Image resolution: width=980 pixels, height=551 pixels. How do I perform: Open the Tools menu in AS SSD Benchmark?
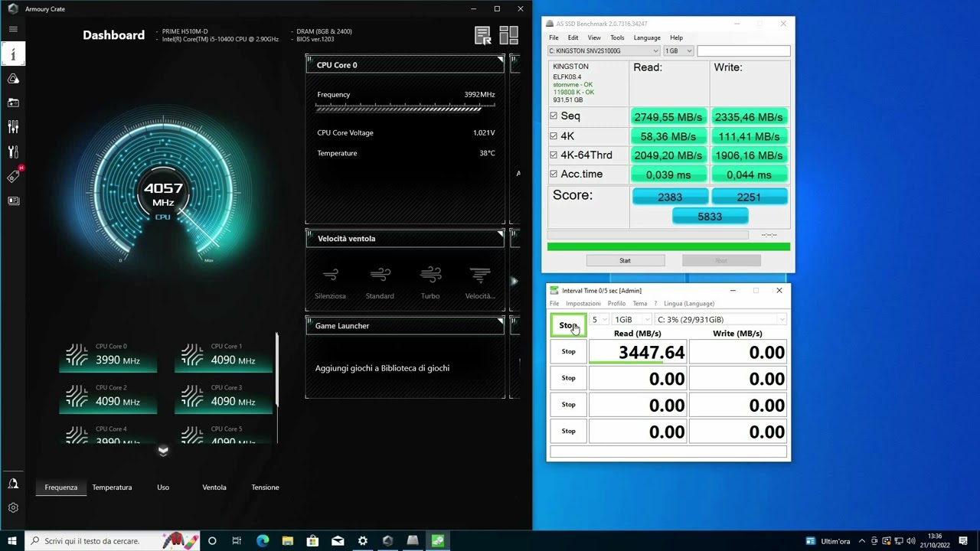tap(617, 37)
